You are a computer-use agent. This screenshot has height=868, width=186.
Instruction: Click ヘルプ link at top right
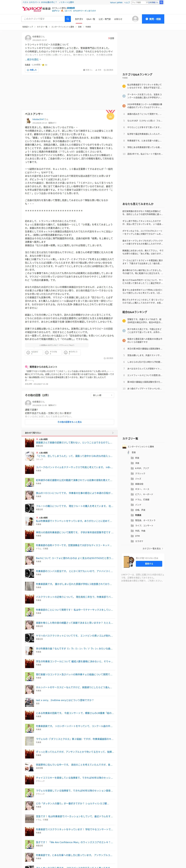[127, 2]
